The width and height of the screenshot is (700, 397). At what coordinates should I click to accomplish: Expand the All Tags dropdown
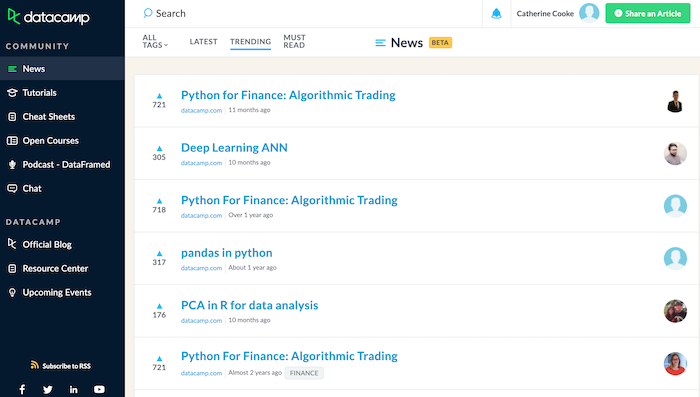[155, 42]
